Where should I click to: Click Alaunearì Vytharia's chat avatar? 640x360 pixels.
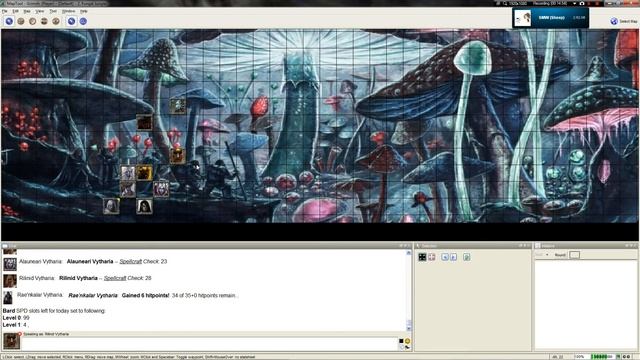point(10,264)
